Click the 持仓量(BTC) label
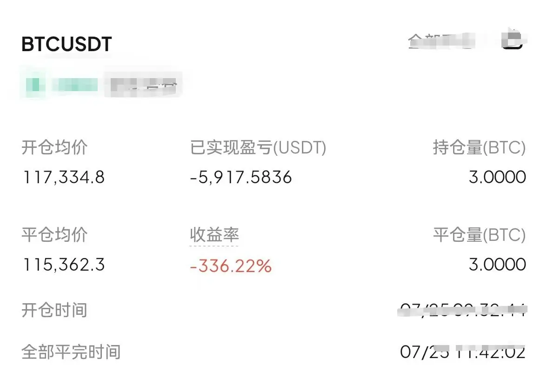 [479, 147]
